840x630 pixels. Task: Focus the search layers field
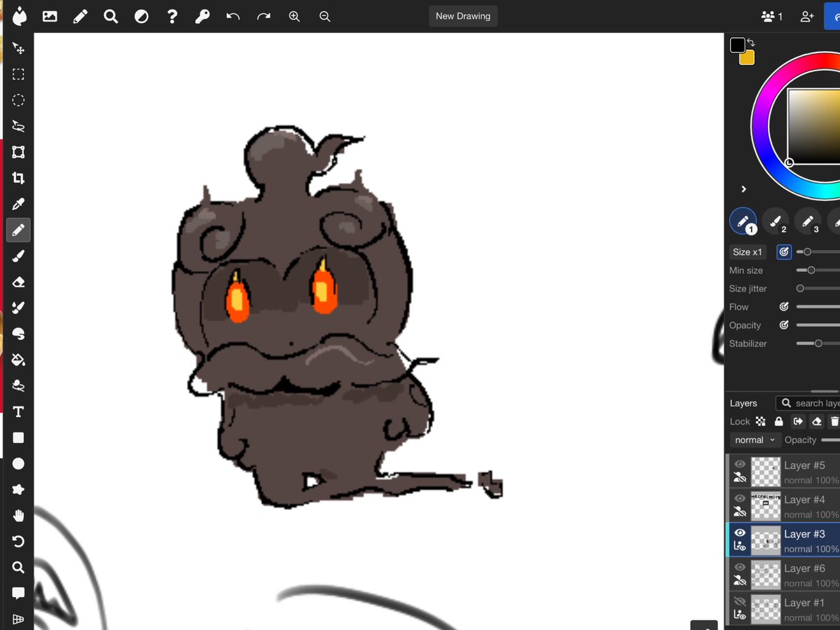point(808,403)
